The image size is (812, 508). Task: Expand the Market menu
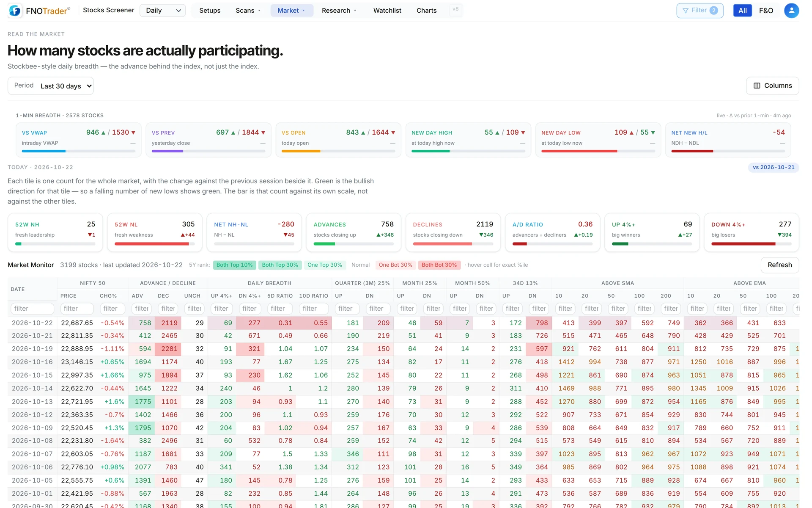[x=291, y=11]
